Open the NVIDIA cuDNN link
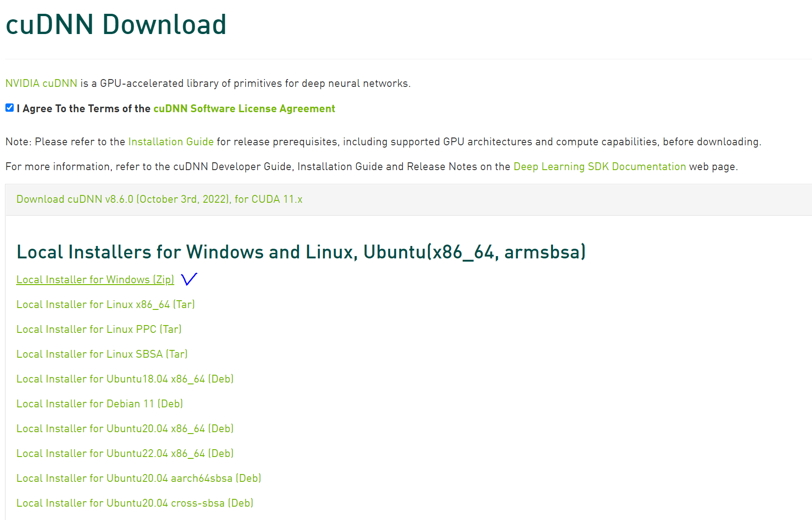 [x=41, y=83]
